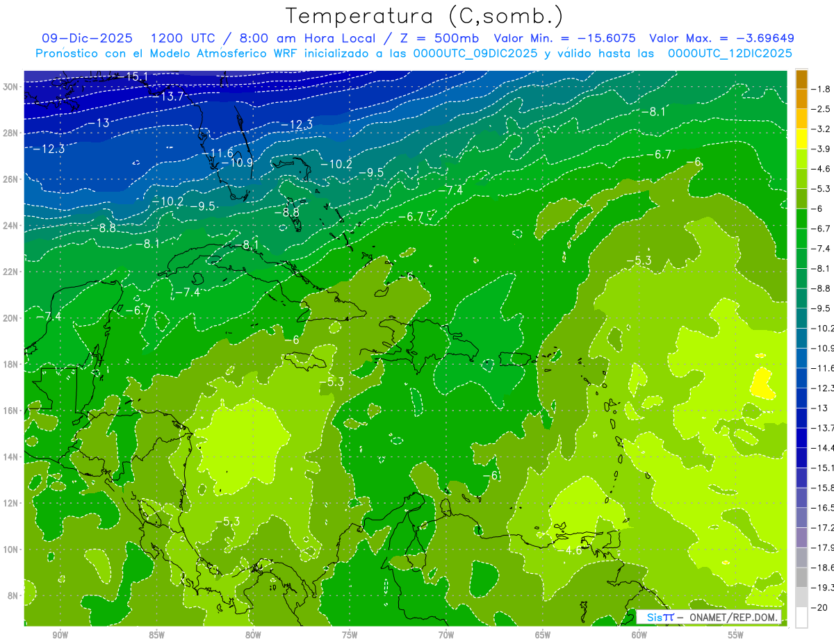Image resolution: width=834 pixels, height=644 pixels.
Task: Click the "SisTT - ONAMET/REP.DOM." credit box
Action: [709, 617]
